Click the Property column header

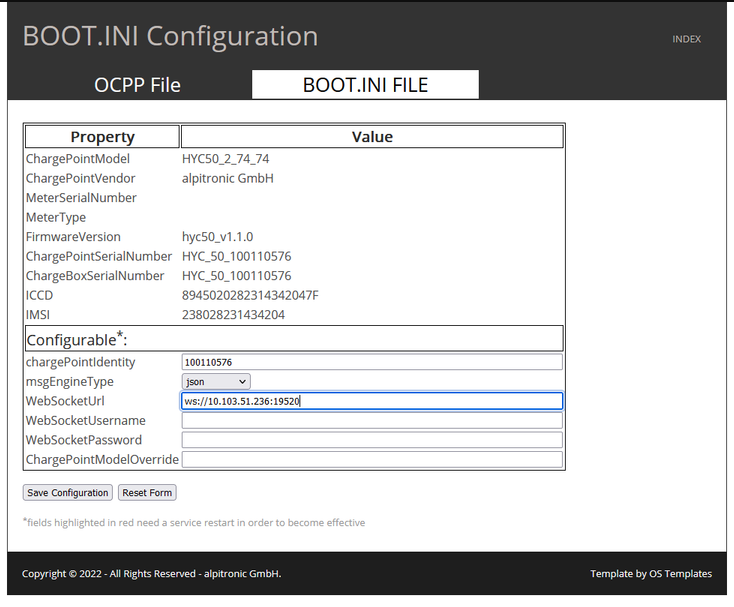pos(102,137)
